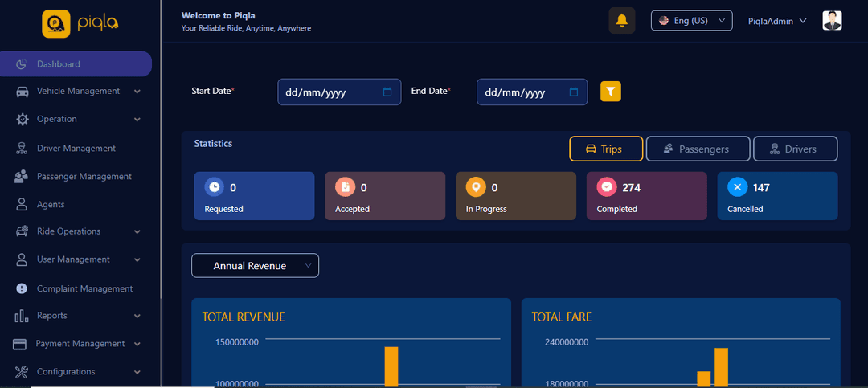Switch statistics to Passengers view
The image size is (868, 388).
click(x=698, y=149)
